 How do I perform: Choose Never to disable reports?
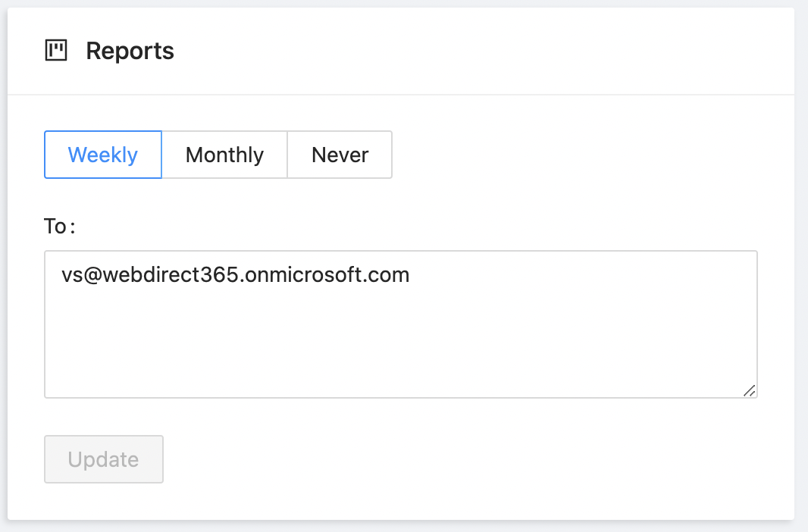pos(340,155)
